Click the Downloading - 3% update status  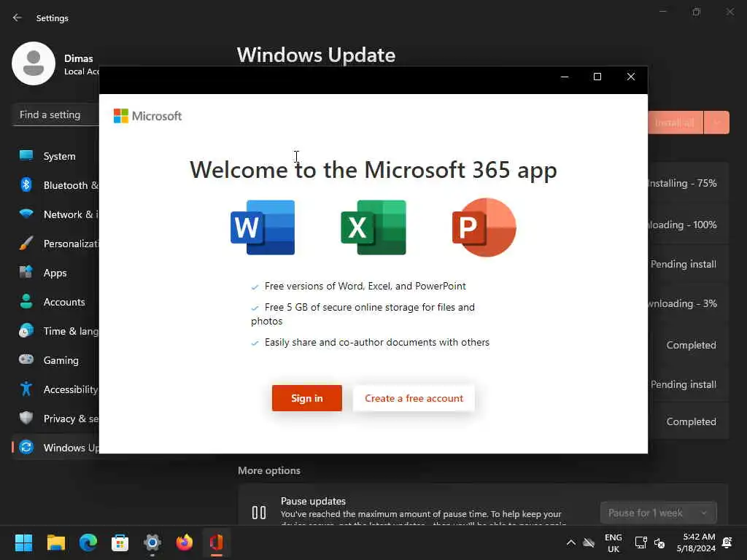pos(682,303)
